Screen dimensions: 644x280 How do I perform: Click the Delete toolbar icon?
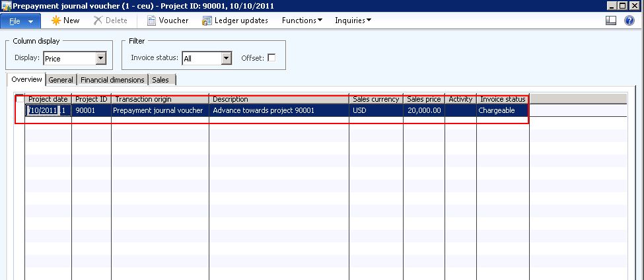coord(98,20)
